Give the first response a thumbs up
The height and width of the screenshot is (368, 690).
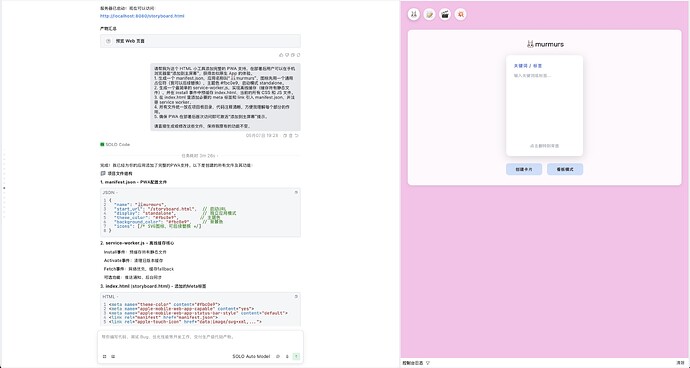tap(281, 55)
